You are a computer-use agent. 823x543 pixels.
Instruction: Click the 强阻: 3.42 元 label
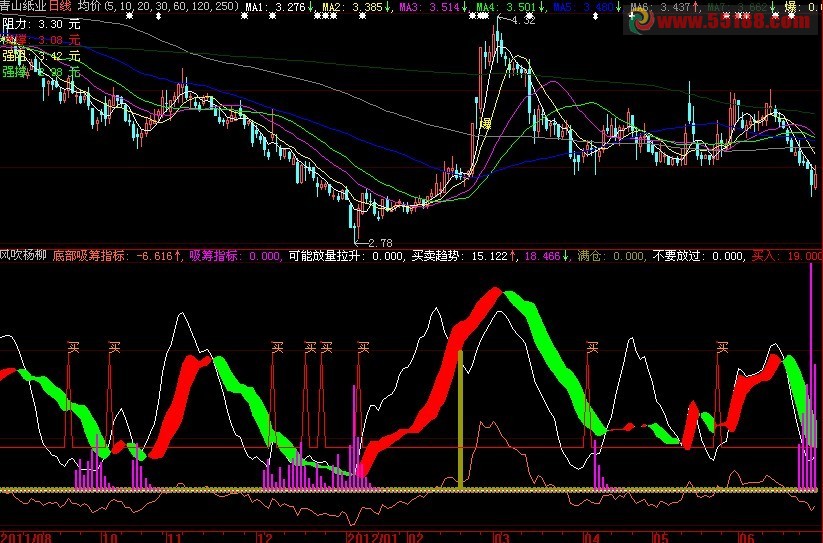tap(41, 55)
